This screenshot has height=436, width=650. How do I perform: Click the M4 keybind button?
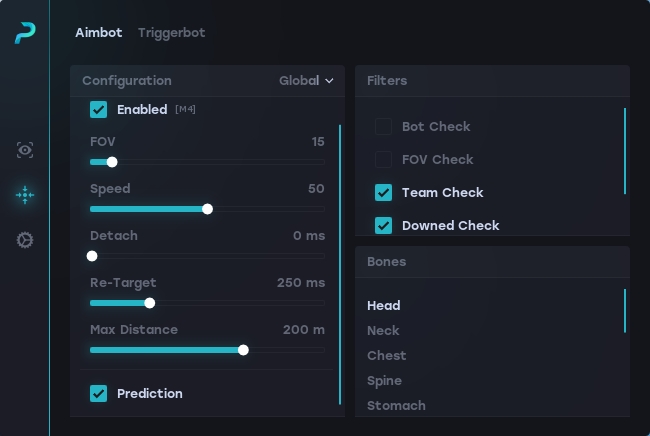(x=185, y=110)
